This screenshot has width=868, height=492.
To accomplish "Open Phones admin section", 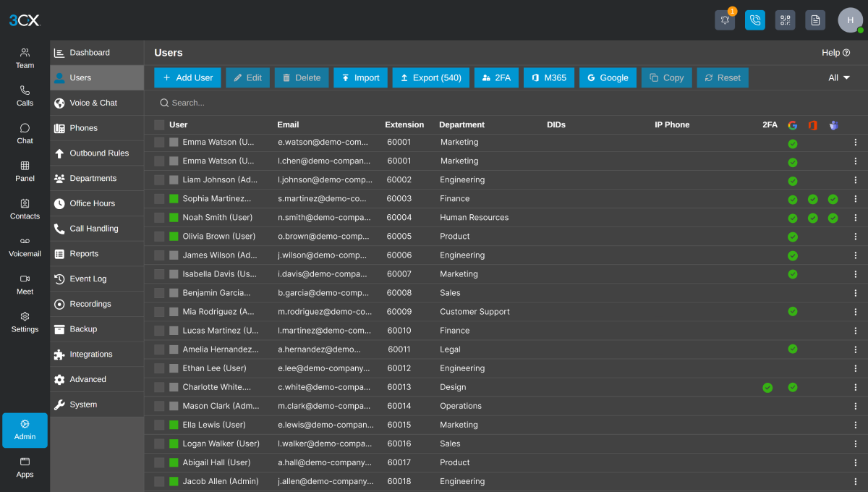I will (97, 128).
